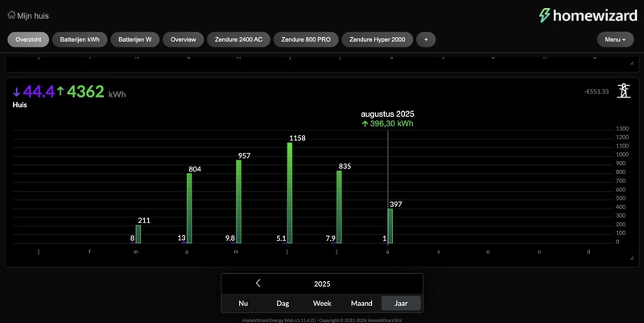644x323 pixels.
Task: Click the Huis chart label
Action: [x=19, y=105]
